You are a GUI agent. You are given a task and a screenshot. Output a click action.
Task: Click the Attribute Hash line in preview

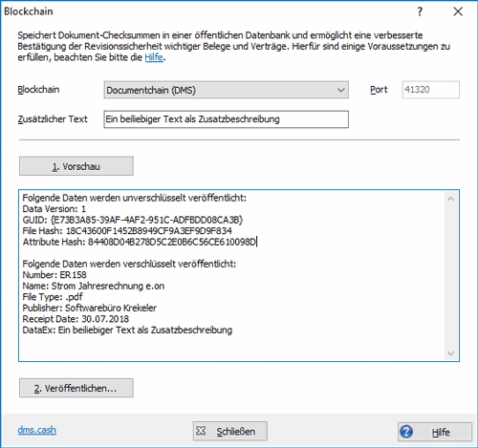coord(140,242)
